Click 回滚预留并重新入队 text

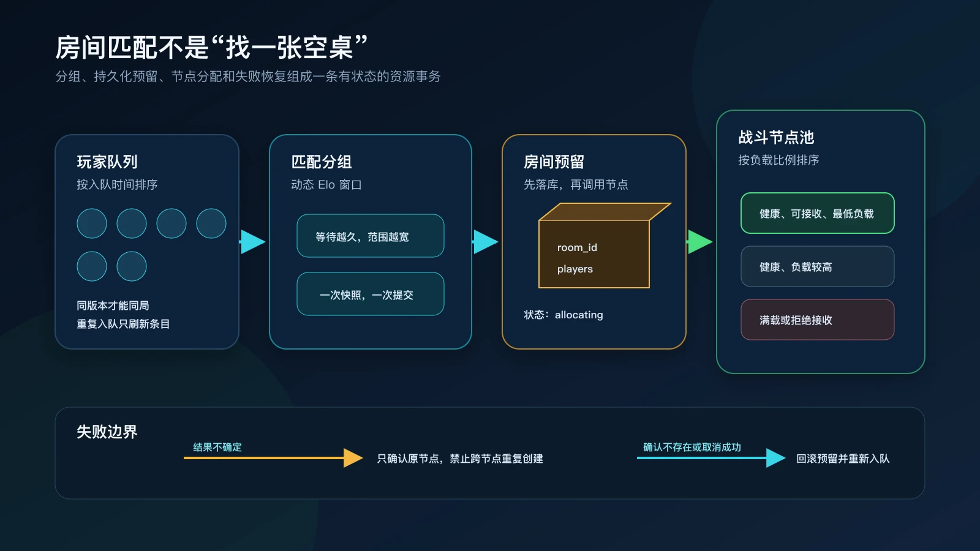tap(843, 459)
